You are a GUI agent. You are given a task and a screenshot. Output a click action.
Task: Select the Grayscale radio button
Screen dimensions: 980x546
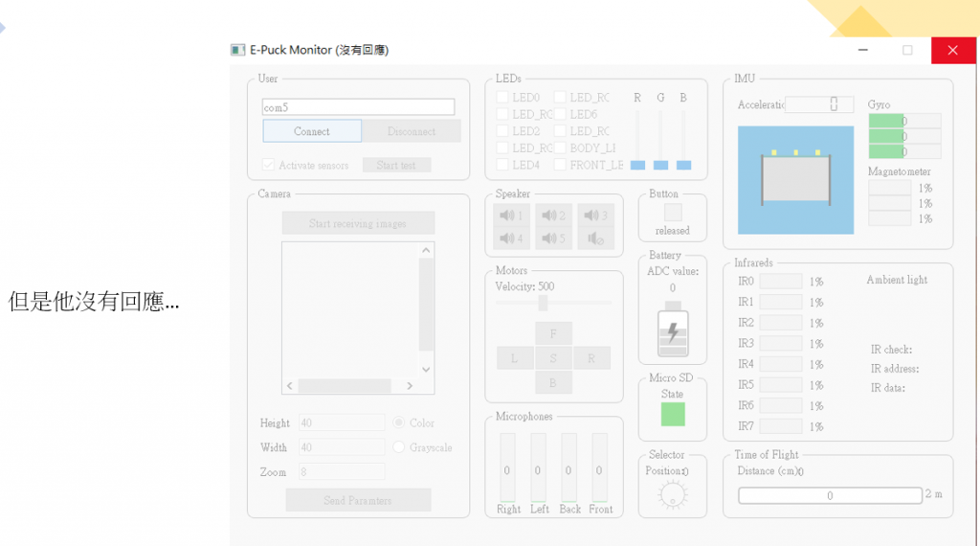pos(398,447)
